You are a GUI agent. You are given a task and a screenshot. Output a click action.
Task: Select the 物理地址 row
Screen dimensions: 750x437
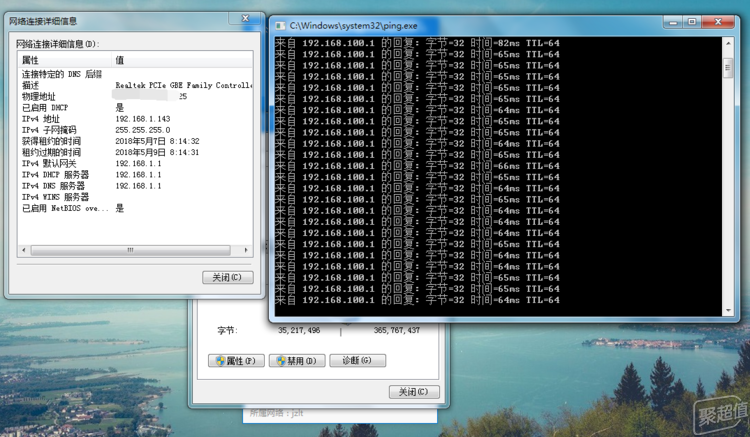point(135,96)
